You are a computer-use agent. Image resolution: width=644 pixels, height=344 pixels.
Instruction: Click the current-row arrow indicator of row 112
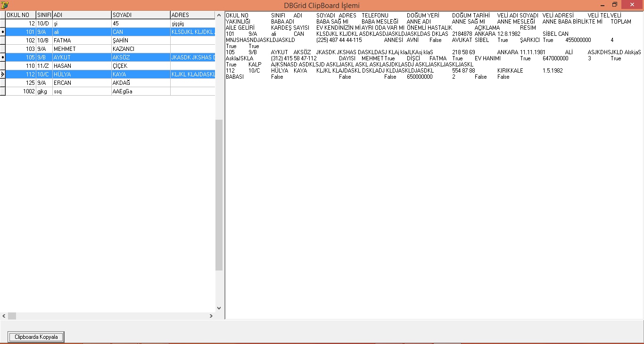coord(3,74)
